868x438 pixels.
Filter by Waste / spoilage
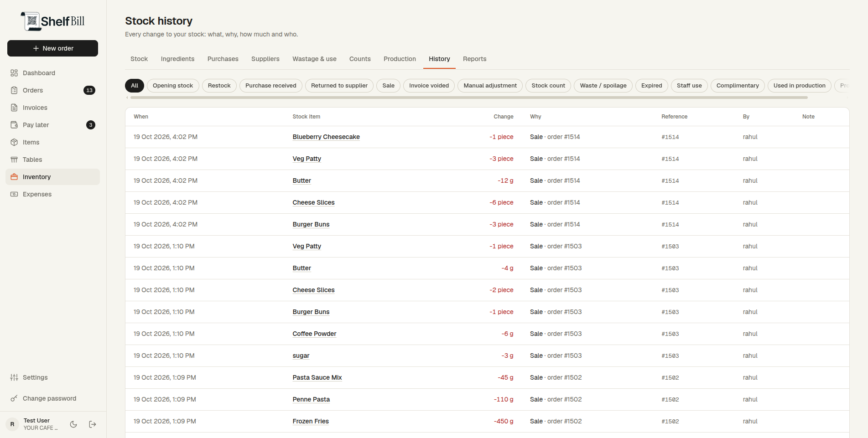pyautogui.click(x=603, y=86)
